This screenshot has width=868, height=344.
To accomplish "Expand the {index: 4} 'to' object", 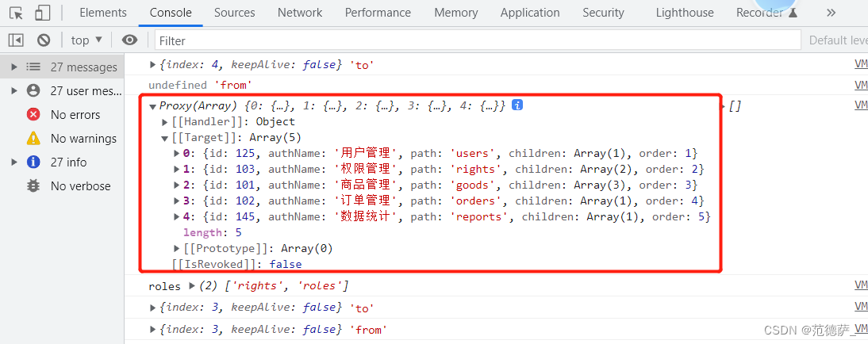I will 153,65.
